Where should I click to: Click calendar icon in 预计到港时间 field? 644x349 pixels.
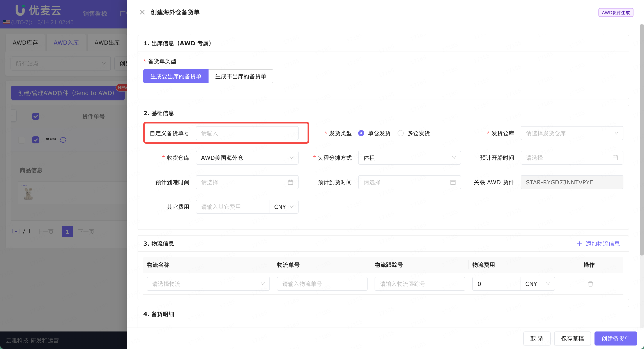[290, 182]
